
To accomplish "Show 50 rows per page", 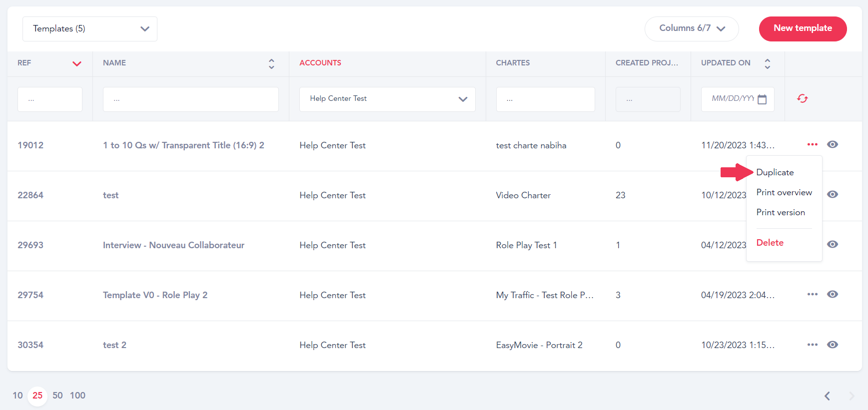I will click(x=57, y=396).
